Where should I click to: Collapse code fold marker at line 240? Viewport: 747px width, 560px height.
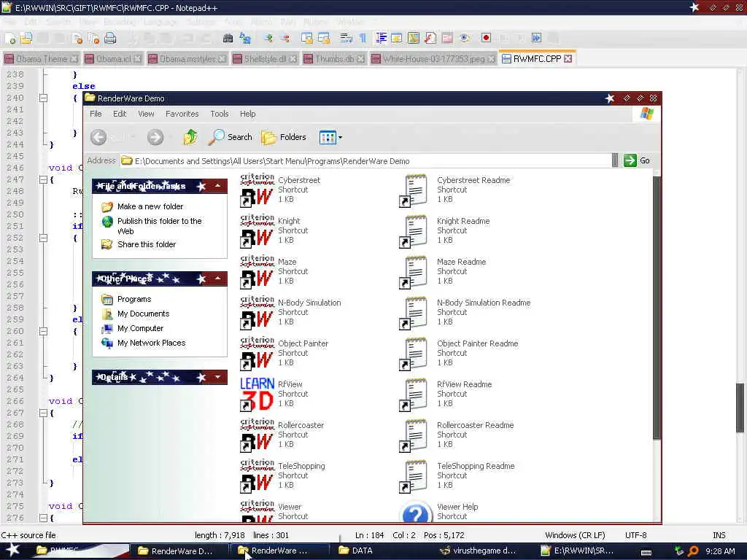tap(43, 98)
